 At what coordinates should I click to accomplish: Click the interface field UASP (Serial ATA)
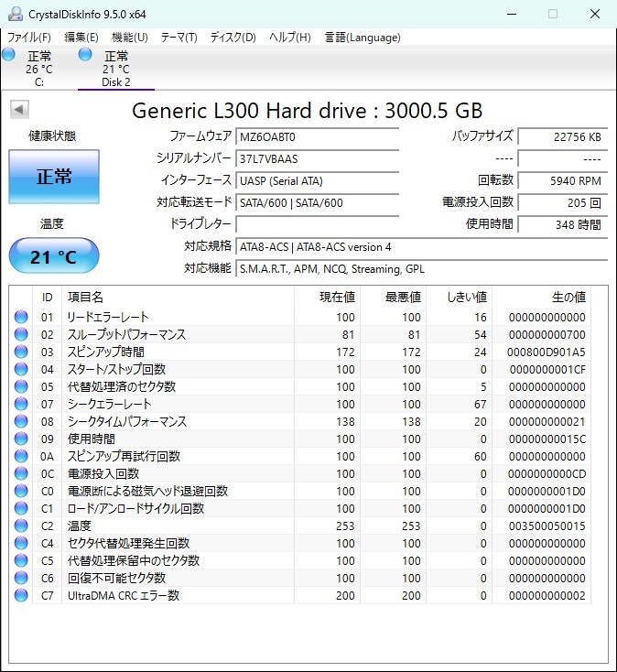click(x=317, y=181)
